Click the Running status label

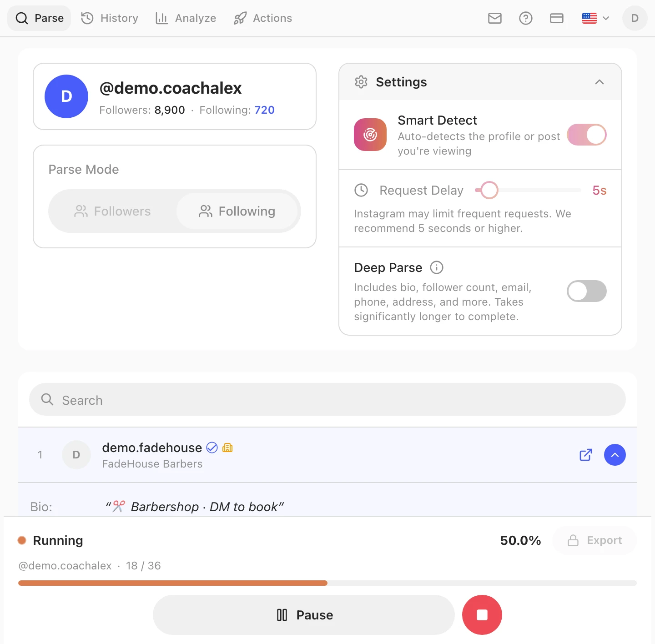coord(58,540)
